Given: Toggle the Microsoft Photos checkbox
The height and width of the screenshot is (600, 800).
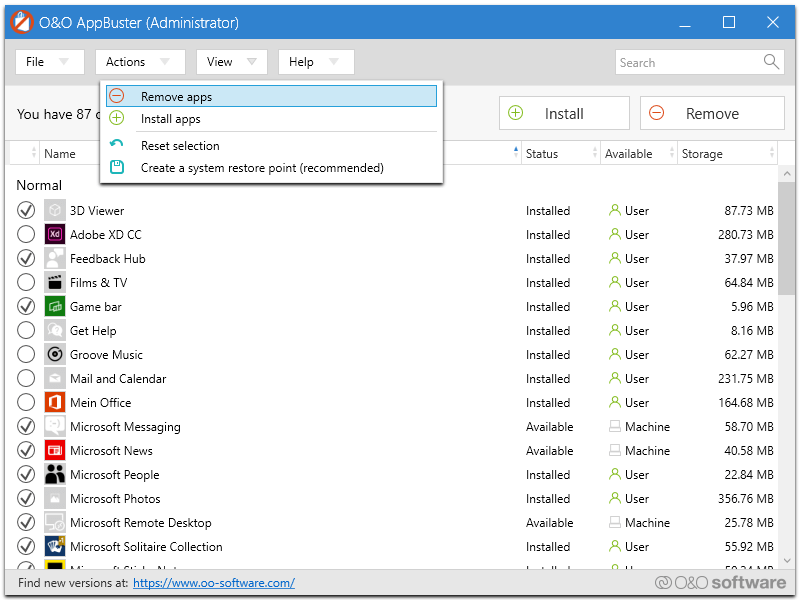Looking at the screenshot, I should (x=26, y=499).
